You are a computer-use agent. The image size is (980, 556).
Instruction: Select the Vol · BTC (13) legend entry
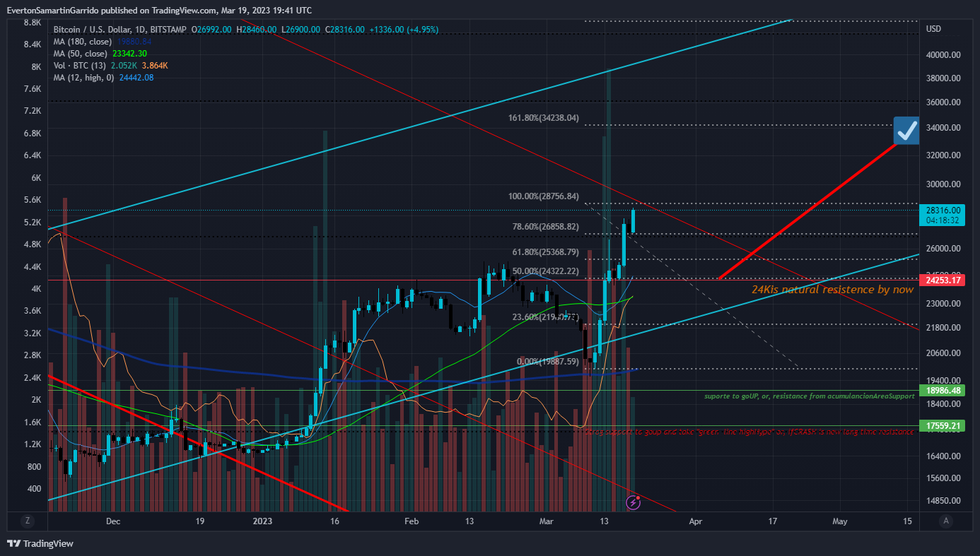pos(80,66)
